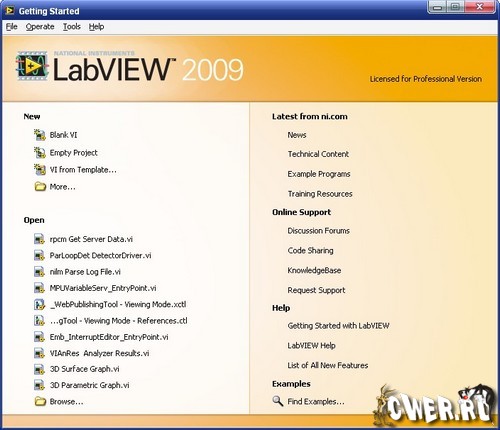Open 3D Surface Graph.vi
Screen dimensions: 500x430
(x=84, y=369)
